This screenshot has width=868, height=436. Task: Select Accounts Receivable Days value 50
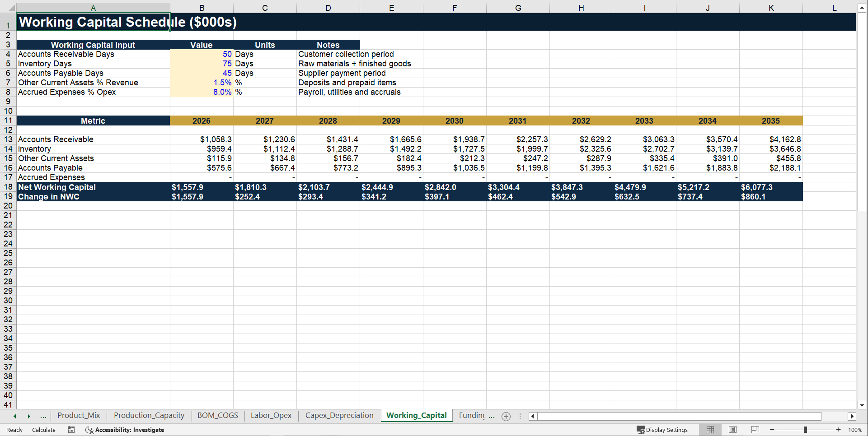tap(202, 54)
